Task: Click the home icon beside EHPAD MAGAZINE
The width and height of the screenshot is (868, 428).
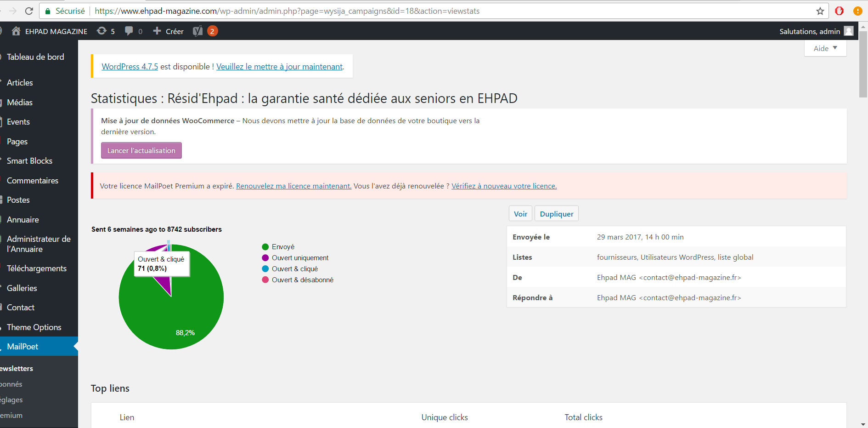Action: point(16,31)
